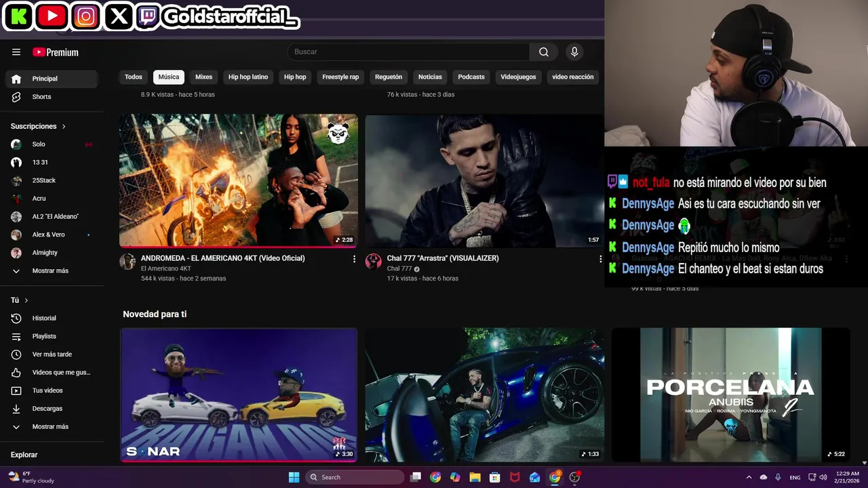Open AL2 "El Aldeano" subscription
The image size is (868, 488).
click(x=52, y=217)
